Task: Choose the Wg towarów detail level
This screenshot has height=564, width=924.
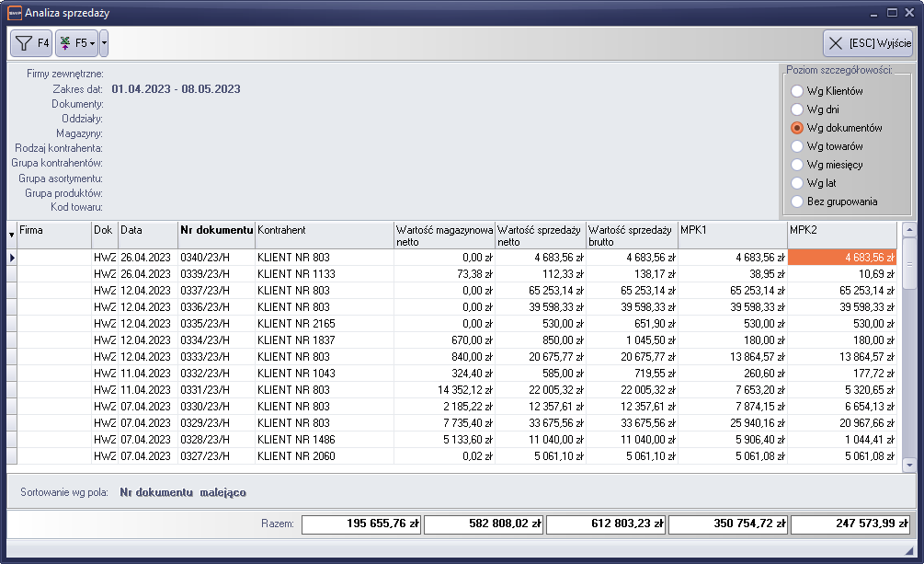Action: pyautogui.click(x=797, y=146)
